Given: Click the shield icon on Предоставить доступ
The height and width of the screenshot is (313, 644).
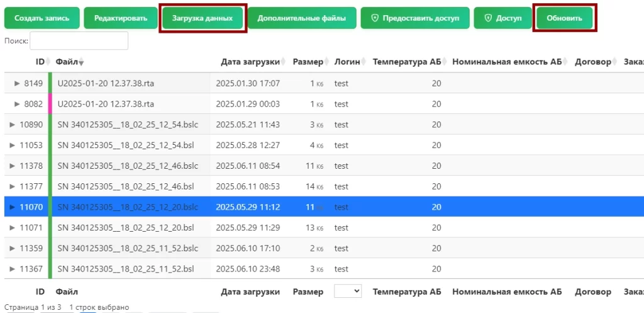Looking at the screenshot, I should tap(375, 18).
